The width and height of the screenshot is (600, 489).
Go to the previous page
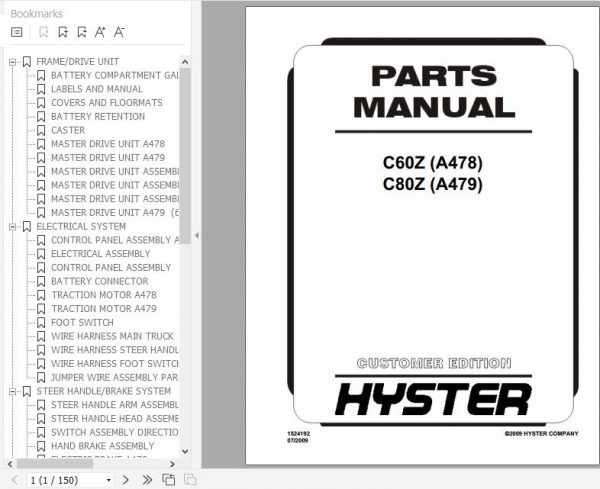pos(15,480)
